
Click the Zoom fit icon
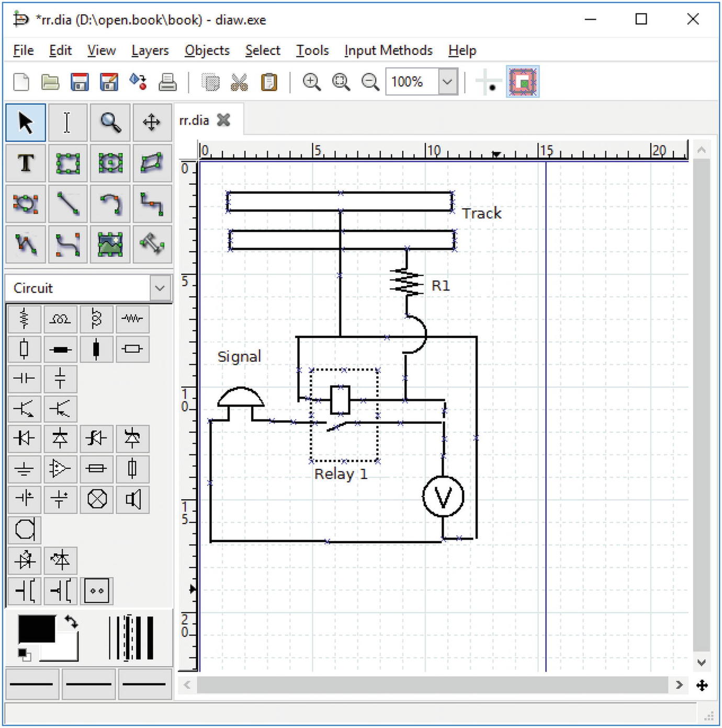coord(341,82)
